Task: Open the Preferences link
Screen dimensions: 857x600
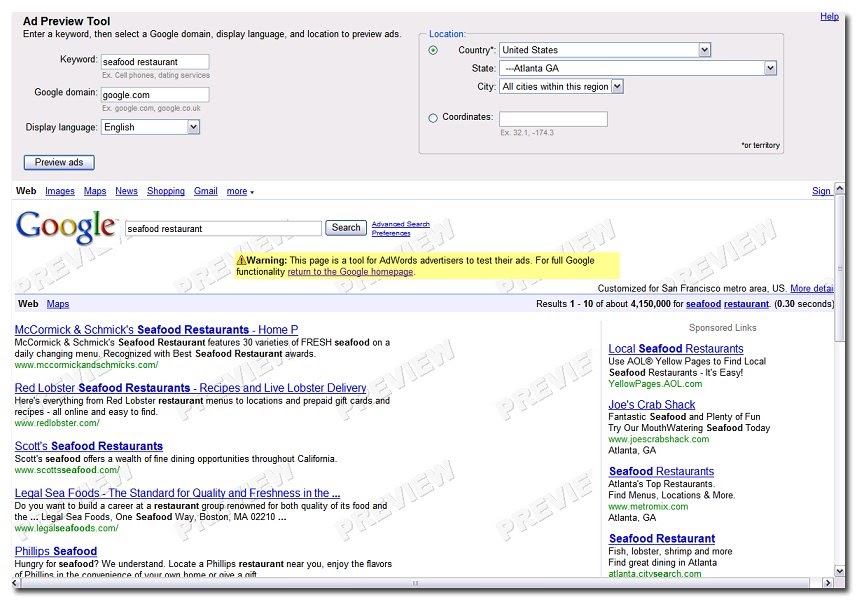Action: pos(391,233)
